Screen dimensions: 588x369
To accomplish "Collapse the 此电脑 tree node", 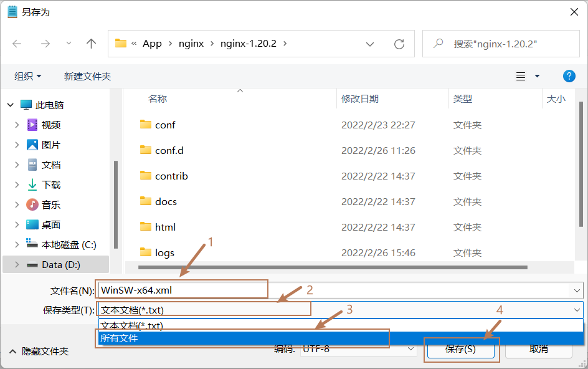I will (x=10, y=105).
